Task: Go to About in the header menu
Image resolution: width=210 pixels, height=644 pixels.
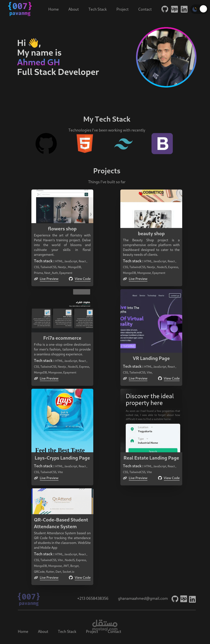Action: point(73,9)
